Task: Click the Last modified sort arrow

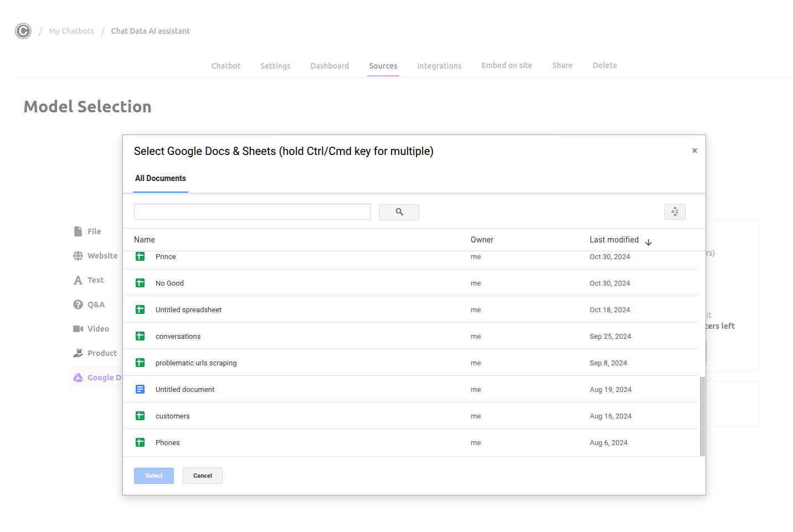Action: [x=648, y=242]
